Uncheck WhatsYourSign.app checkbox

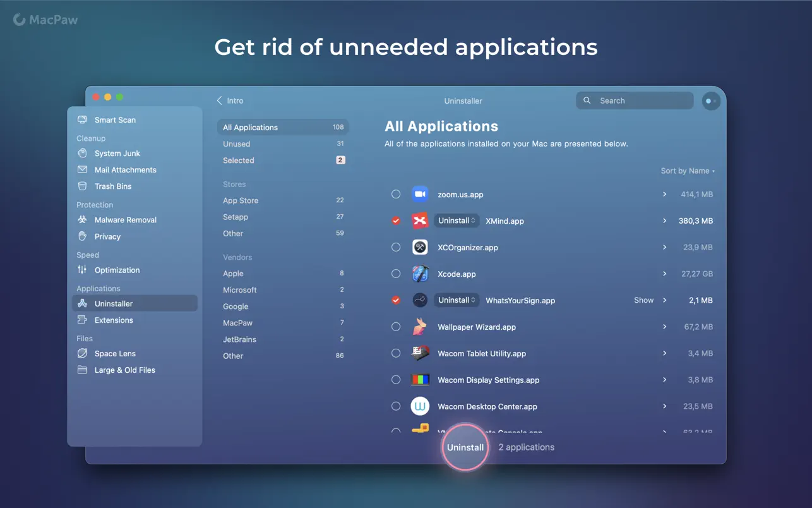point(396,300)
